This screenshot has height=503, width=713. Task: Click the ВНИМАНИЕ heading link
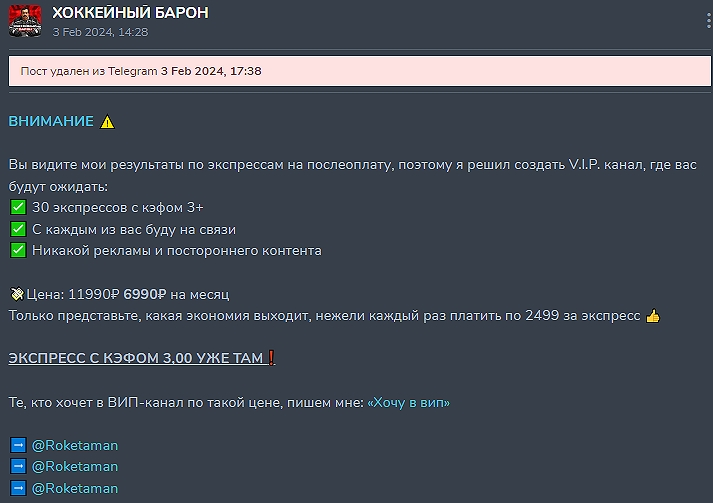(x=51, y=121)
